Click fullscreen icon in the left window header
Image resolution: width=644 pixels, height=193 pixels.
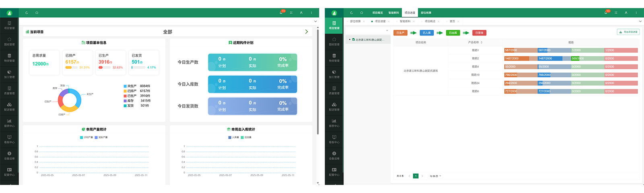[x=291, y=12]
